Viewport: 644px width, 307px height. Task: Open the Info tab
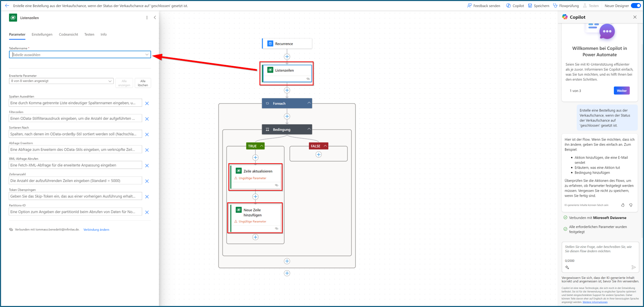pyautogui.click(x=103, y=34)
